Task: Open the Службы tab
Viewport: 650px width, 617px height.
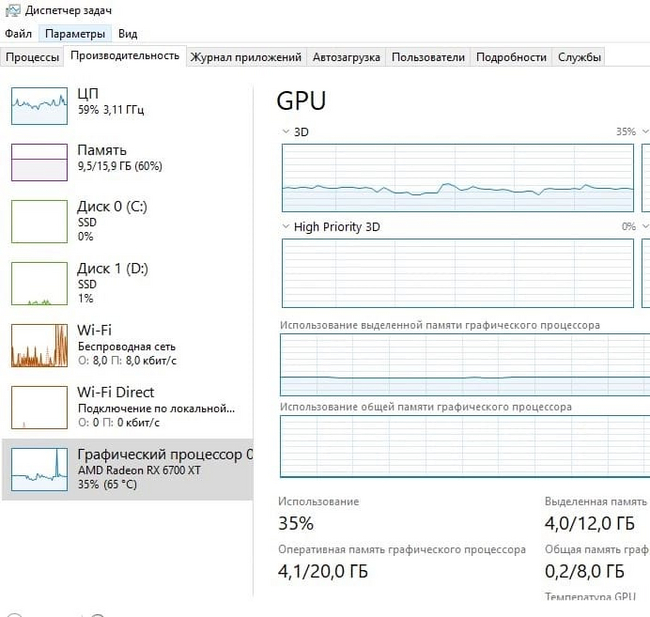Action: 580,57
